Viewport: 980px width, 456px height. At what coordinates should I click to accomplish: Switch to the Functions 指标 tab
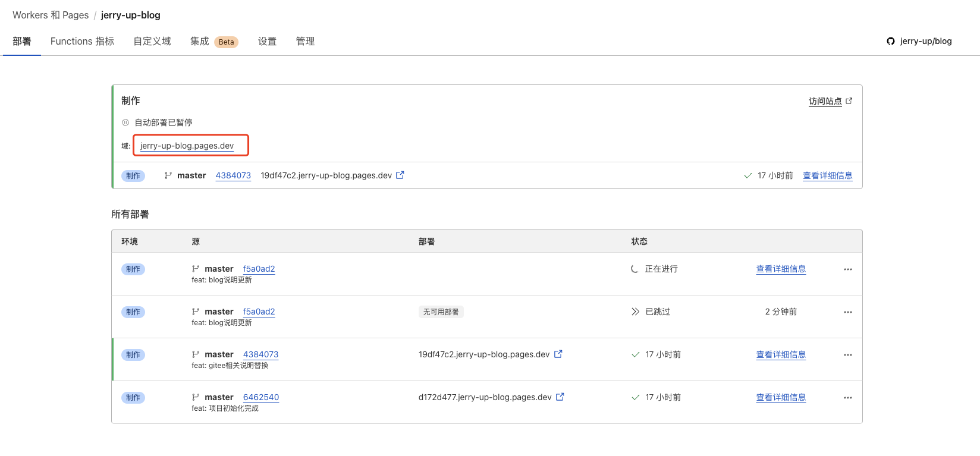point(82,41)
